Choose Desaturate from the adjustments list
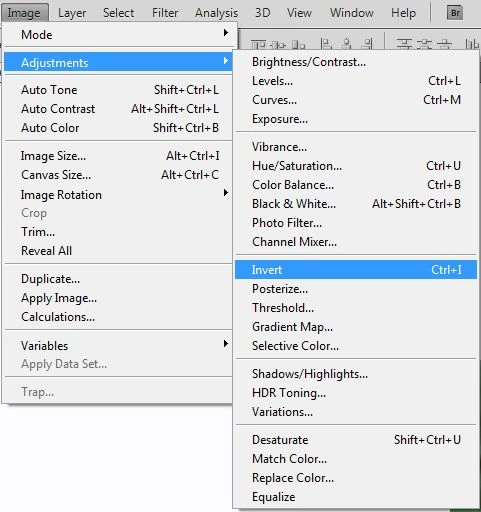The height and width of the screenshot is (512, 481). tap(356, 440)
